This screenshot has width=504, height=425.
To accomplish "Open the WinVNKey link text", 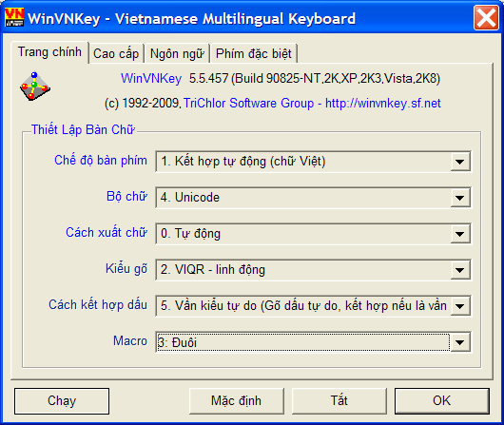I will click(x=151, y=79).
